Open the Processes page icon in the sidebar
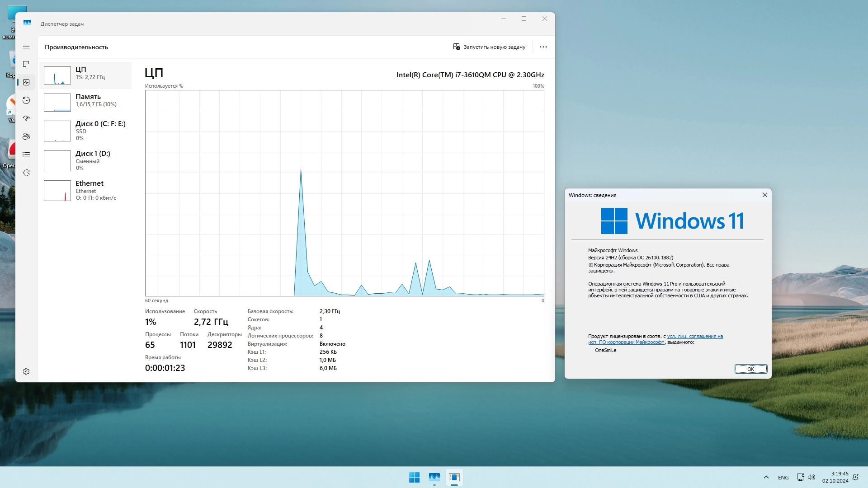Image resolution: width=868 pixels, height=488 pixels. click(x=26, y=64)
